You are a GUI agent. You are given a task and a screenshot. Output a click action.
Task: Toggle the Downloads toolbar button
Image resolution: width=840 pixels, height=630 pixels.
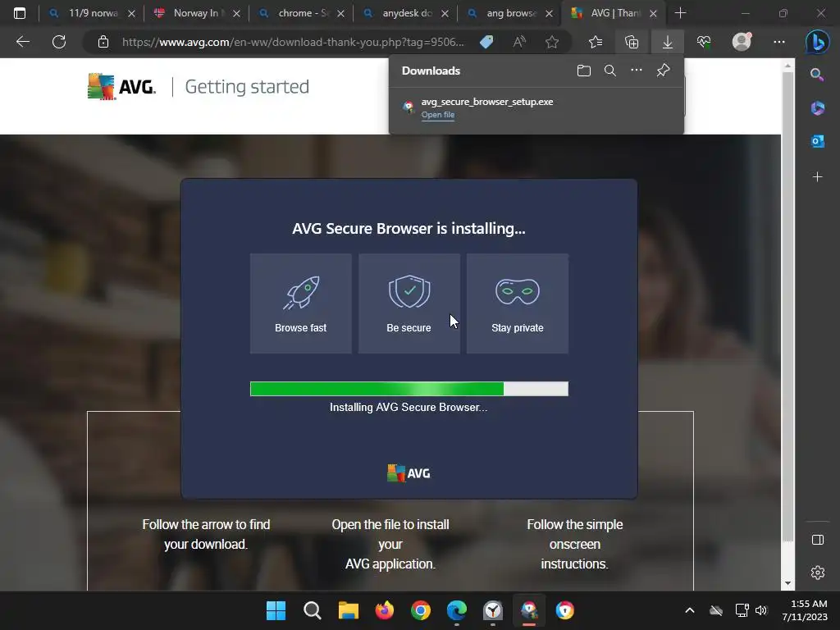tap(668, 42)
